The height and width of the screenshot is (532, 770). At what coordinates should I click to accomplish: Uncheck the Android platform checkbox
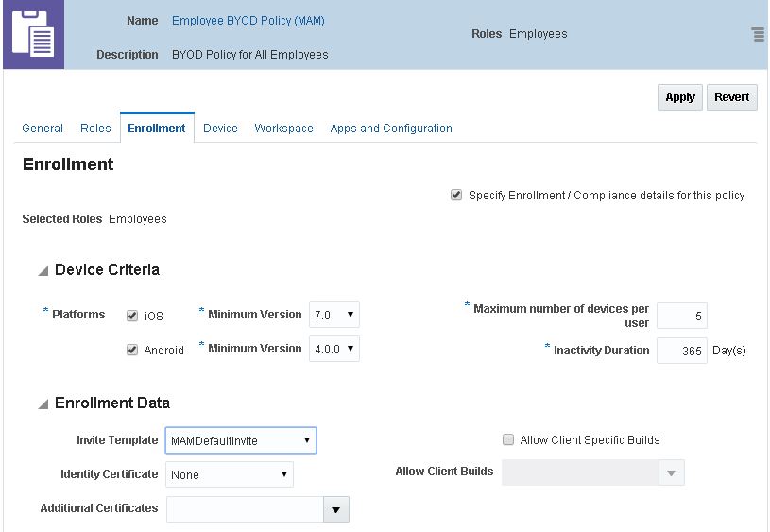tap(132, 350)
